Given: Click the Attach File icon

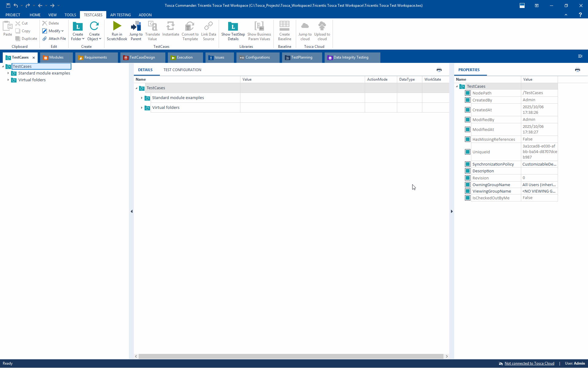Looking at the screenshot, I should [x=45, y=39].
